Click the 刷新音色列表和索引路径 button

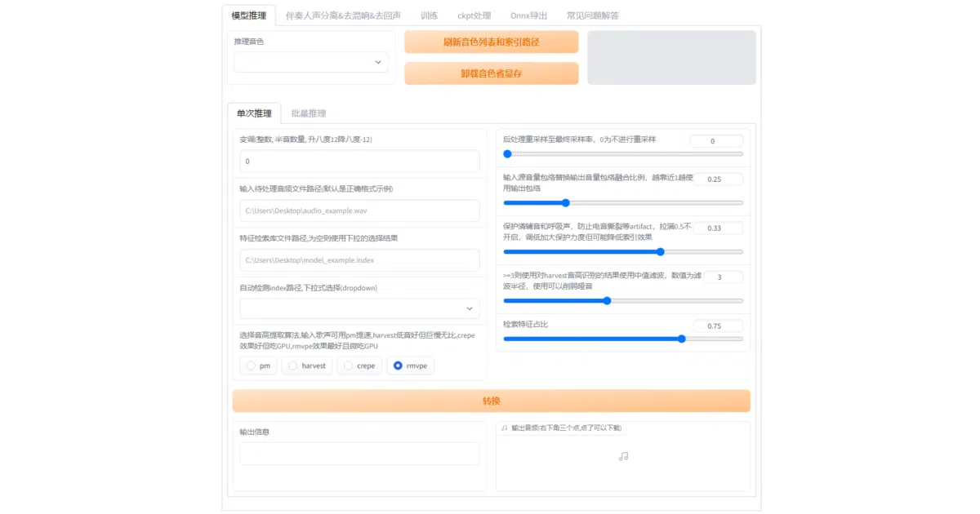(492, 42)
